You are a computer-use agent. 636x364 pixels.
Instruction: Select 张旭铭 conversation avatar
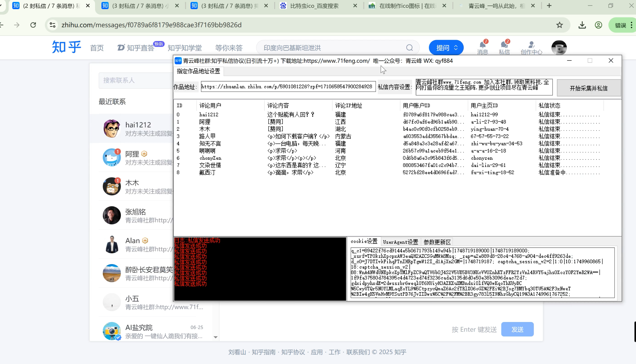pos(112,215)
